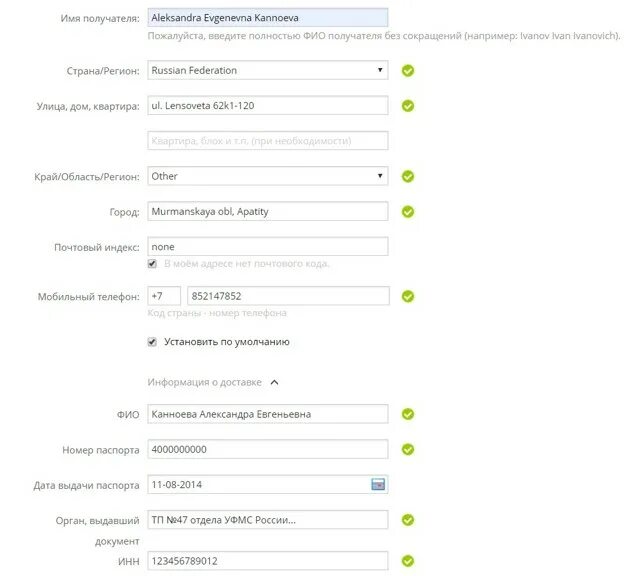Click the issuing authority УФМС field

268,520
